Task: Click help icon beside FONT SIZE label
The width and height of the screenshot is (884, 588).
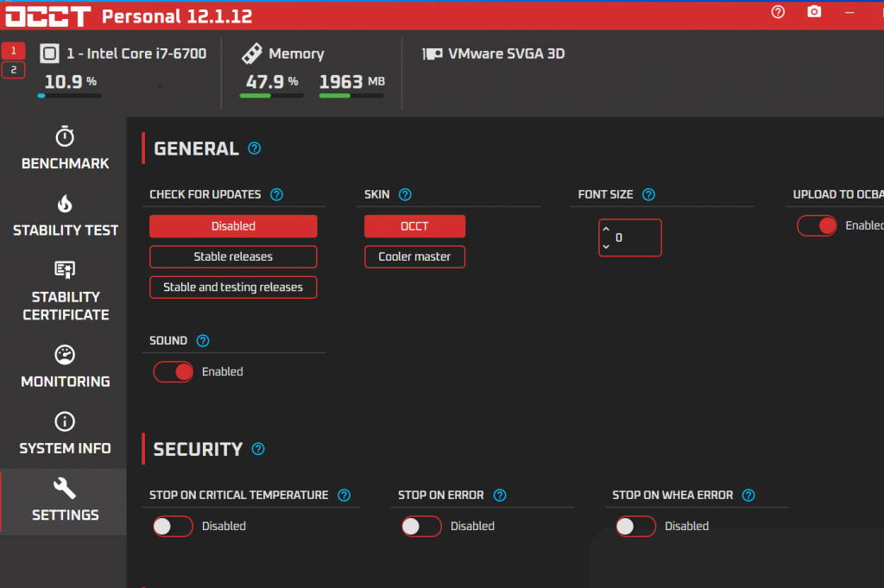Action: [x=648, y=195]
